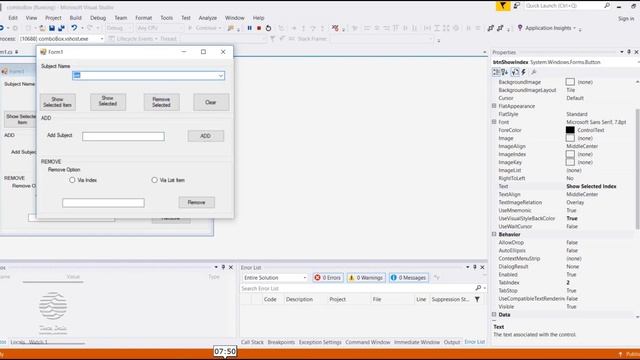Image resolution: width=640 pixels, height=360 pixels.
Task: Click the Property Pages wrench icon
Action: pyautogui.click(x=533, y=72)
